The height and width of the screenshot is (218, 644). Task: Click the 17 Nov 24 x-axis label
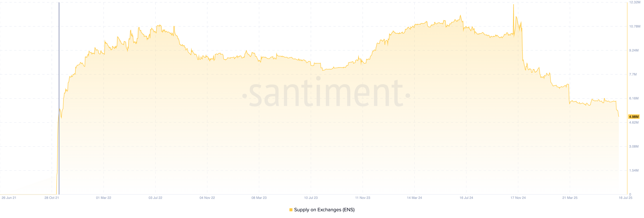click(x=518, y=198)
